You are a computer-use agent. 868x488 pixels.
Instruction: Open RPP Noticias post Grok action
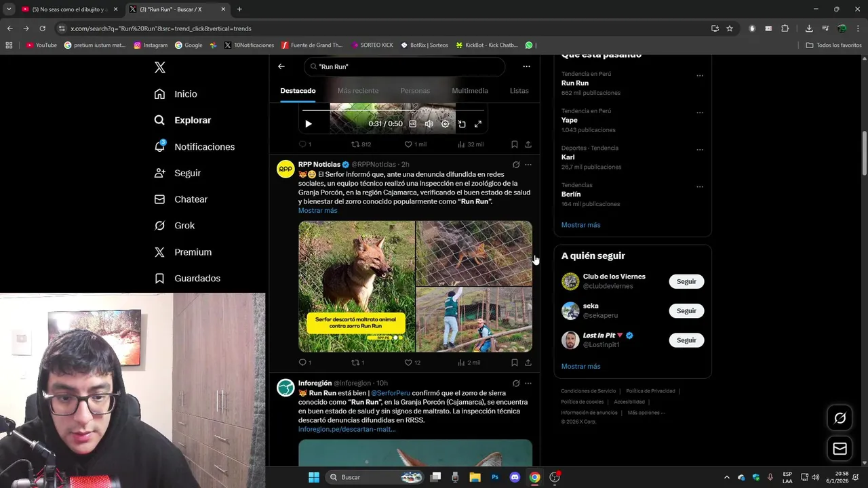(516, 165)
